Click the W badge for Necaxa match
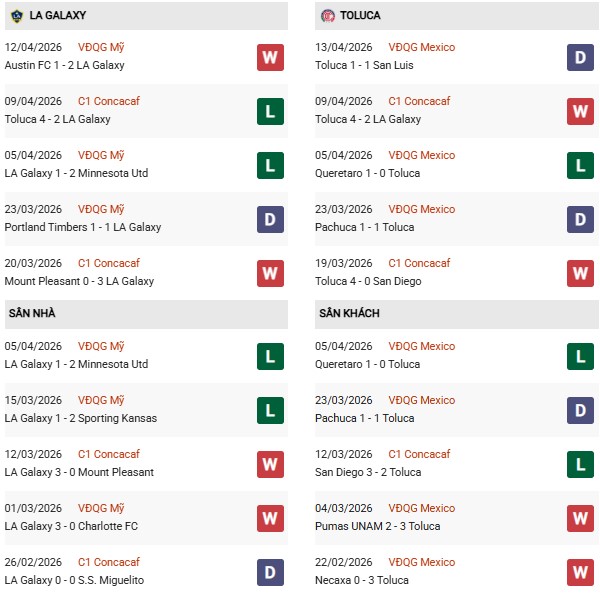Screen dimensions: 600x593 point(581,572)
